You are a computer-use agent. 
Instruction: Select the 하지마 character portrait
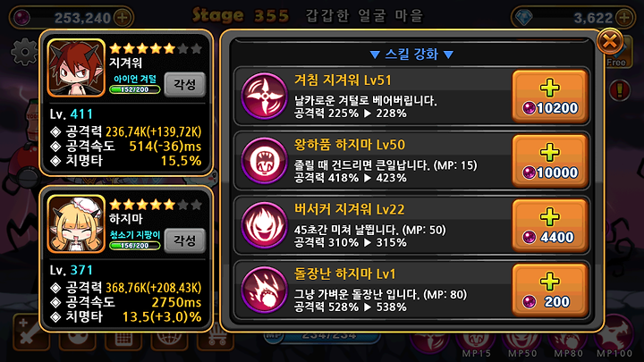click(x=76, y=223)
